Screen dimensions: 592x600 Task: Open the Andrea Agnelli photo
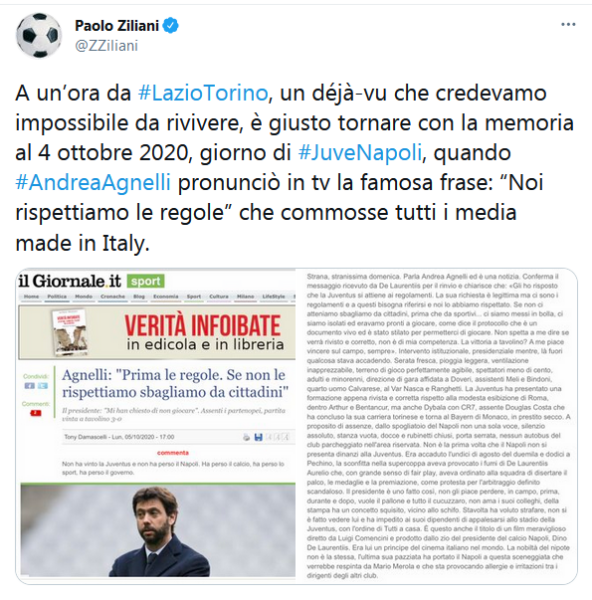click(158, 531)
